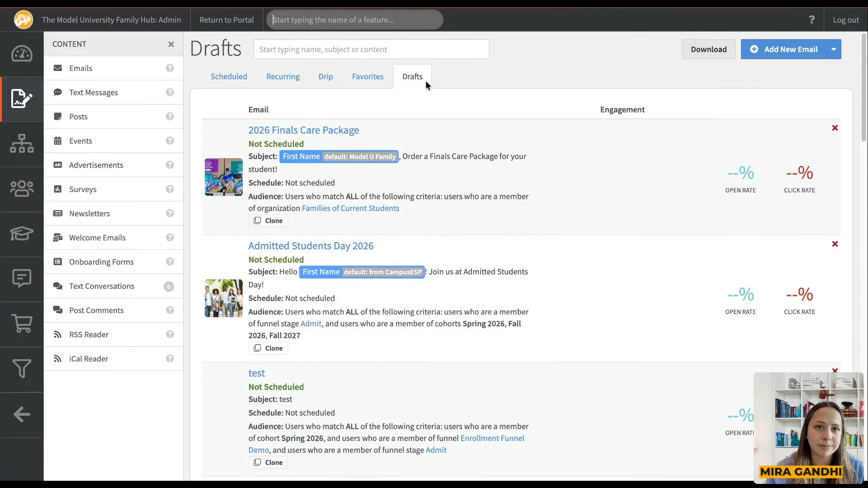
Task: Click the funnel filter sidebar icon
Action: 22,369
